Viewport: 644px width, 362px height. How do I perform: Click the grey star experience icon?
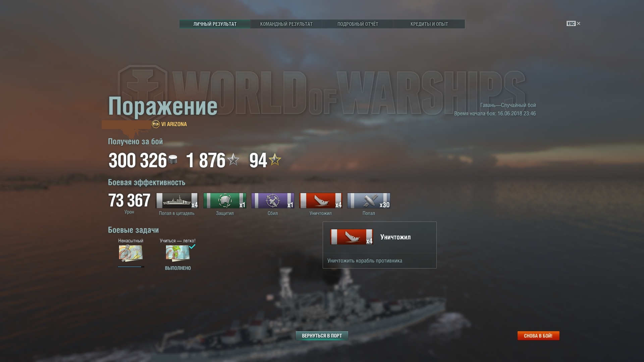[233, 160]
